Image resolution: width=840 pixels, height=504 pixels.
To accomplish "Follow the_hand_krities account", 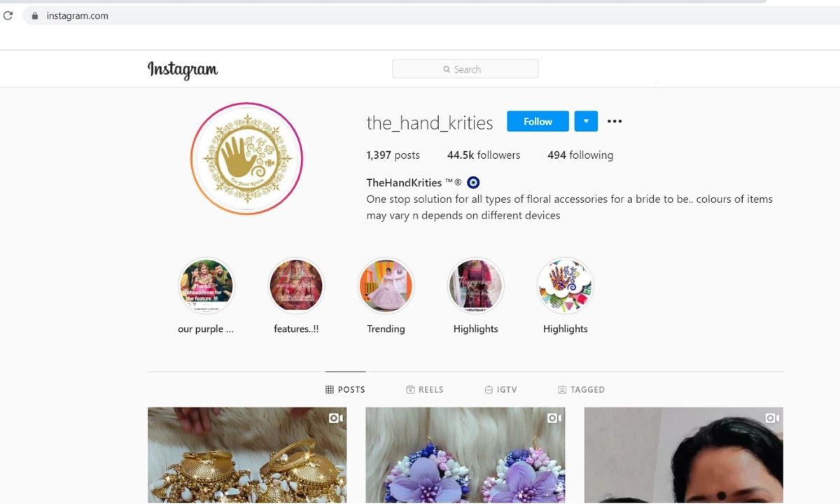I will (x=538, y=121).
